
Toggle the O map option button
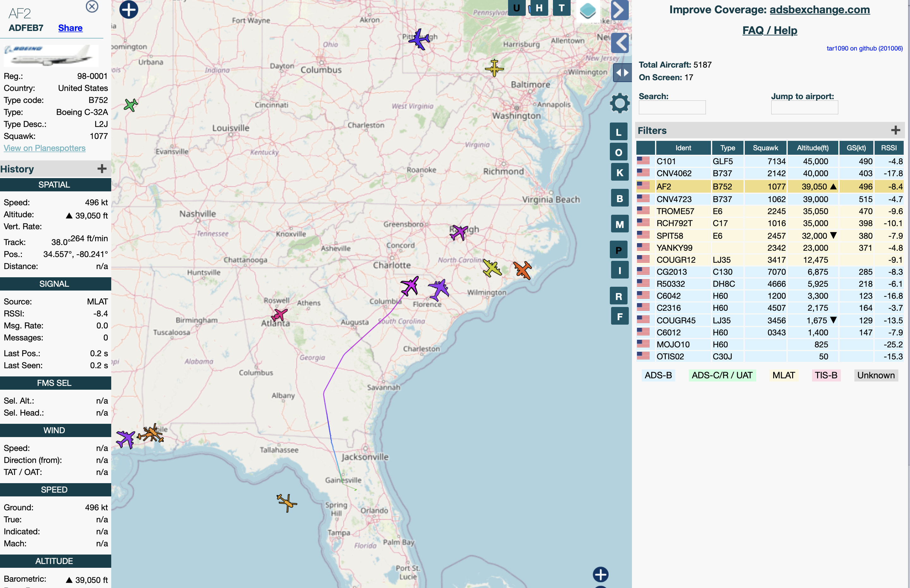tap(619, 152)
